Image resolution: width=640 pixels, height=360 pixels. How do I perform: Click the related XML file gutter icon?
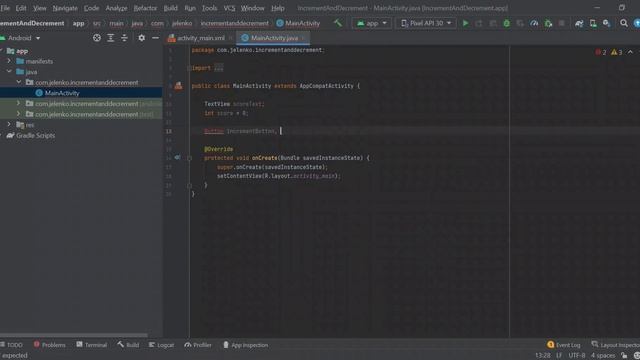[x=178, y=86]
